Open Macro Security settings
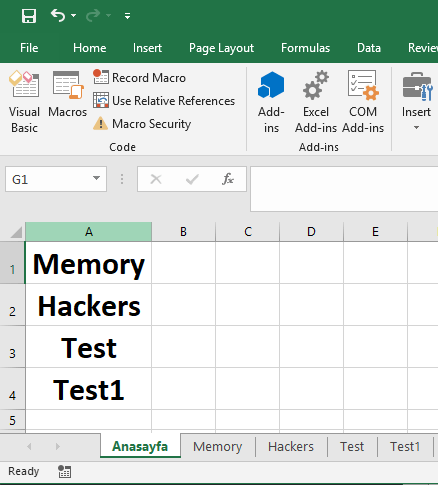This screenshot has height=485, width=438. (142, 124)
